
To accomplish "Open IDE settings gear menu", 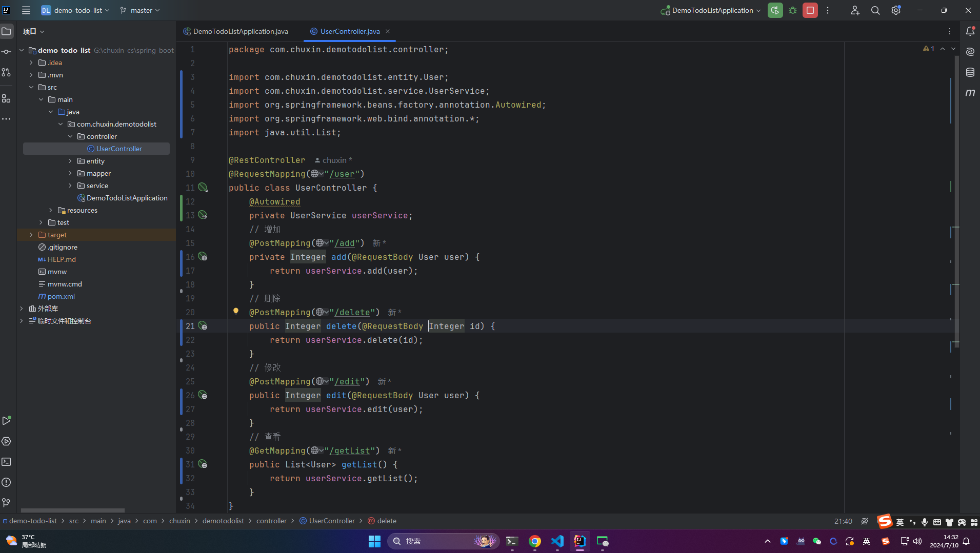I will (x=896, y=10).
